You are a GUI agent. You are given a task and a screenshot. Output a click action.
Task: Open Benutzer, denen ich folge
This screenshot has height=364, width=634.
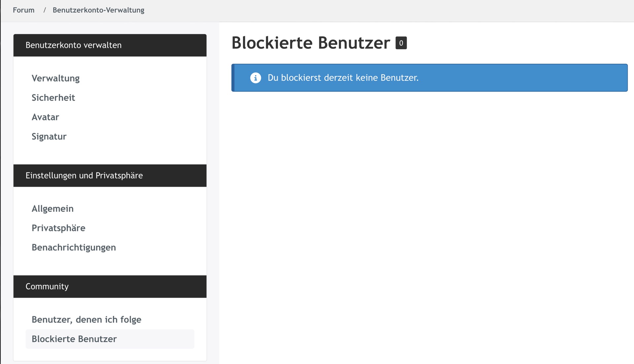coord(86,319)
